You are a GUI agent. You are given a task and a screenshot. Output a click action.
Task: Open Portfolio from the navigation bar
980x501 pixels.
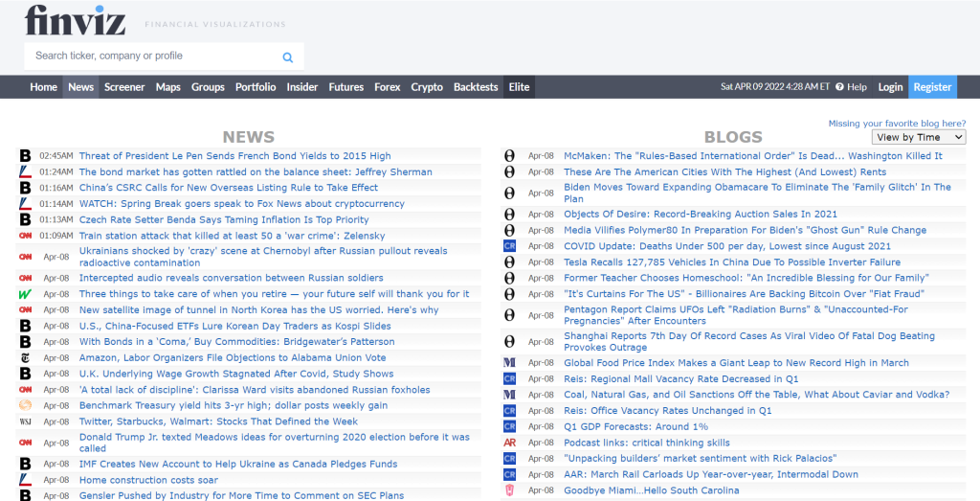(x=256, y=87)
